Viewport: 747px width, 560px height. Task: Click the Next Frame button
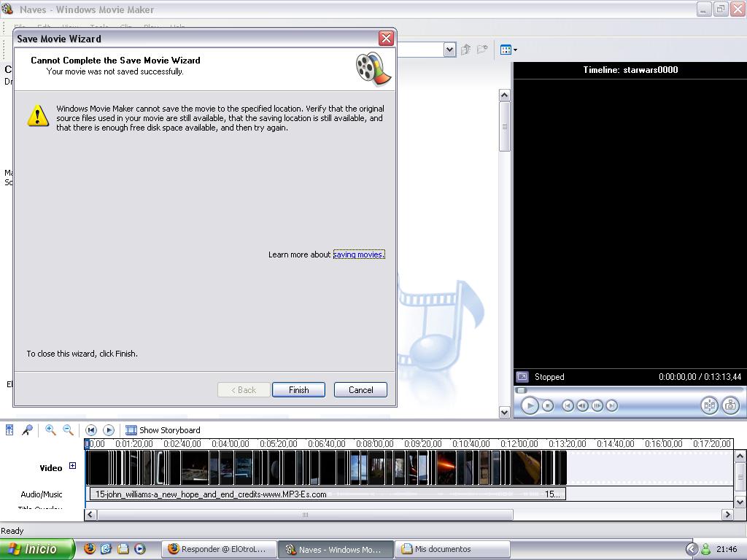[x=597, y=405]
